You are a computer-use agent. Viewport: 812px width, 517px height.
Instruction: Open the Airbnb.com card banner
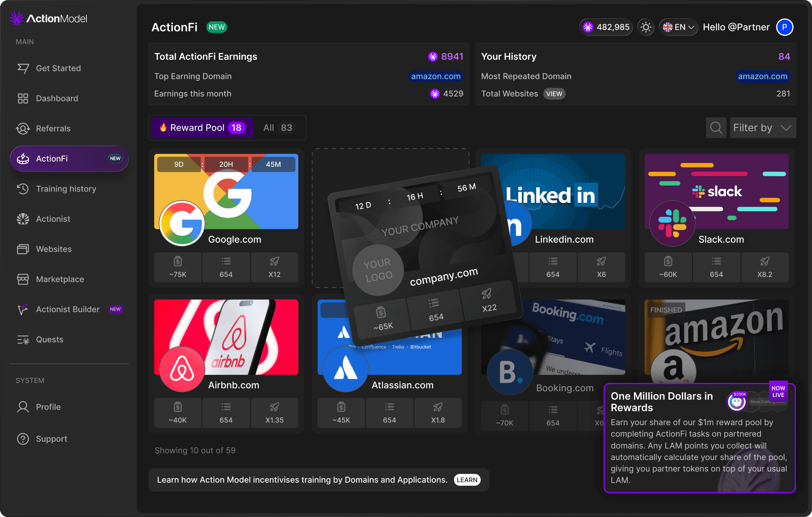(226, 337)
